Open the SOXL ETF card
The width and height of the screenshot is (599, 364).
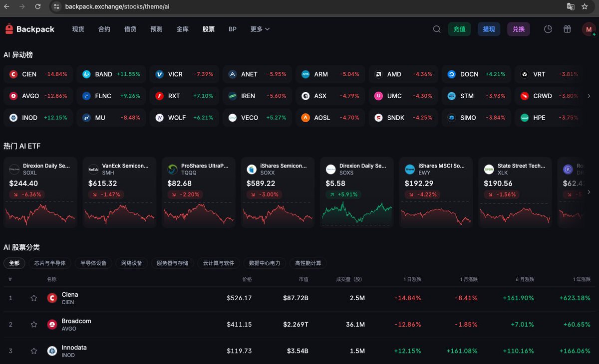[40, 192]
